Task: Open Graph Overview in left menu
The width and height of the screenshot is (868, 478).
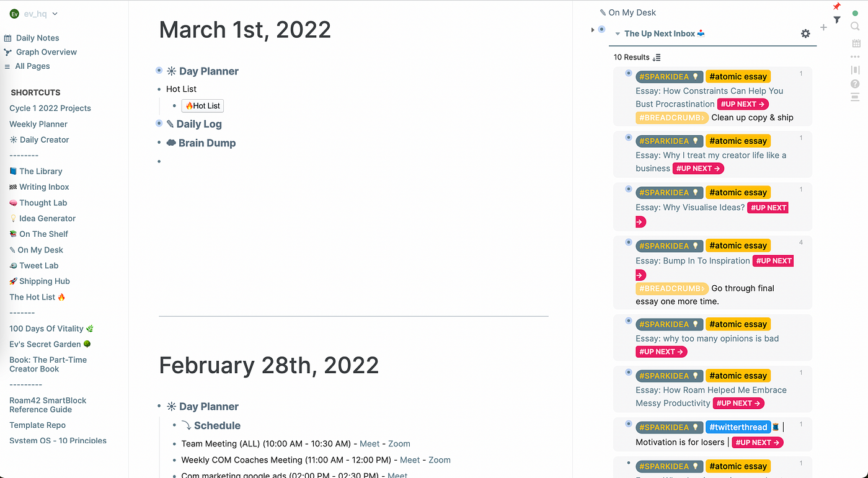Action: click(46, 52)
